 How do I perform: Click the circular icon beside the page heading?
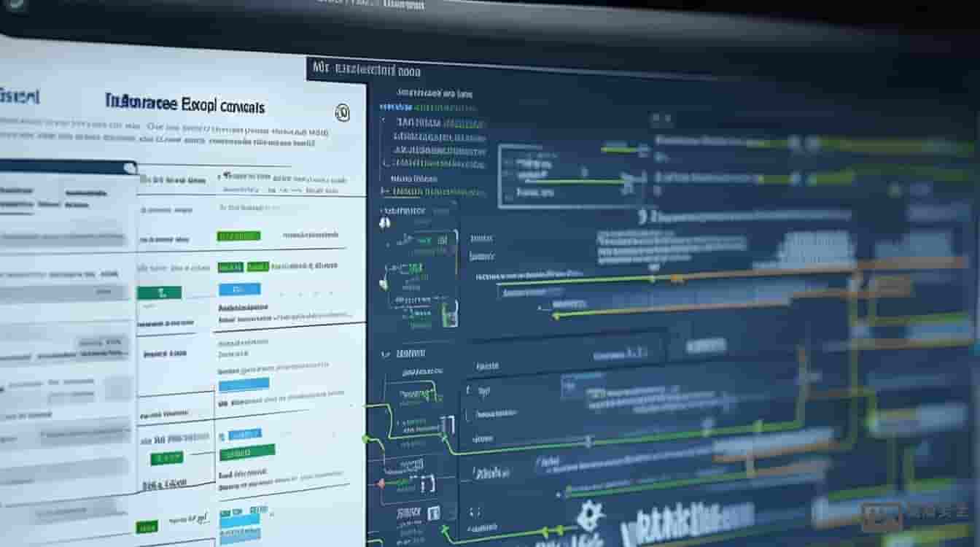[x=342, y=112]
